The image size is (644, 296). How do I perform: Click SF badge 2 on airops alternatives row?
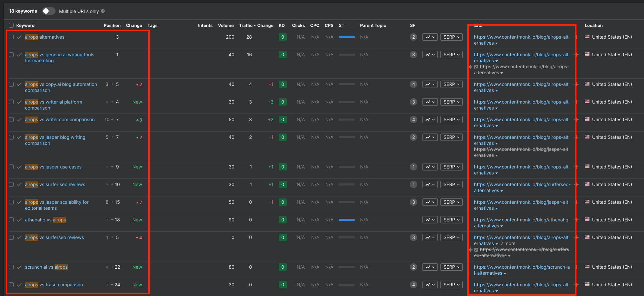click(x=413, y=37)
